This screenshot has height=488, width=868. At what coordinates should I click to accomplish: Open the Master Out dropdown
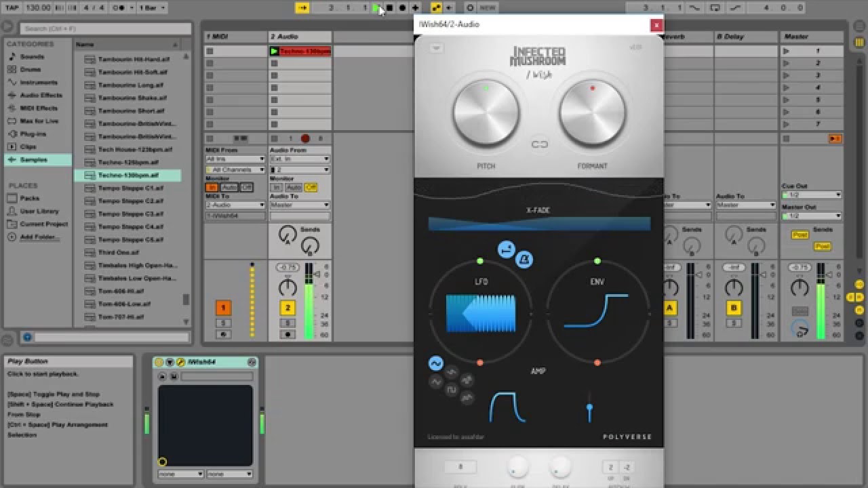pyautogui.click(x=812, y=216)
